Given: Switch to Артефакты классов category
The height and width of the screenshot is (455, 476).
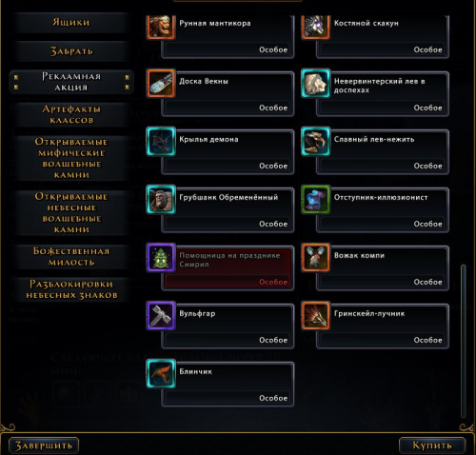Looking at the screenshot, I should click(x=71, y=114).
